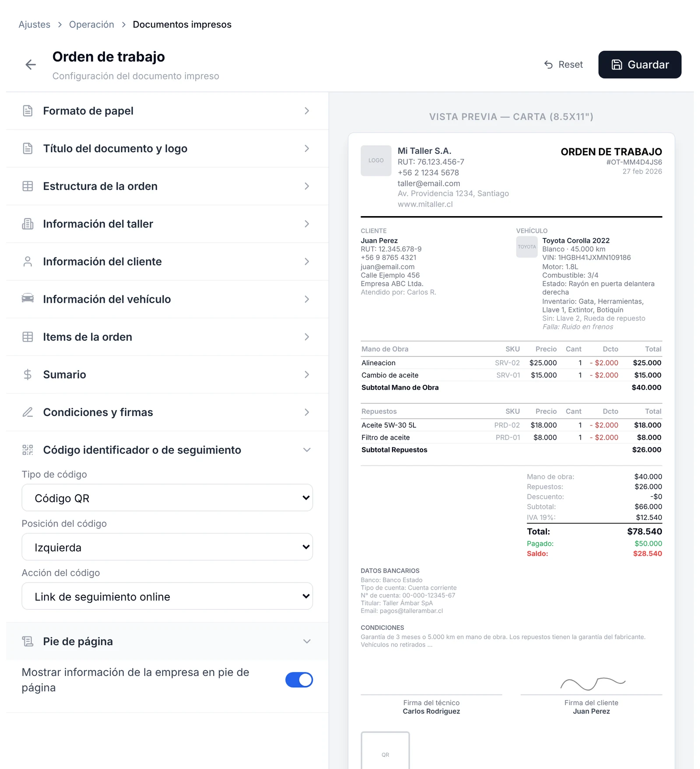Click the floppy disk icon in Guardar

pyautogui.click(x=616, y=65)
